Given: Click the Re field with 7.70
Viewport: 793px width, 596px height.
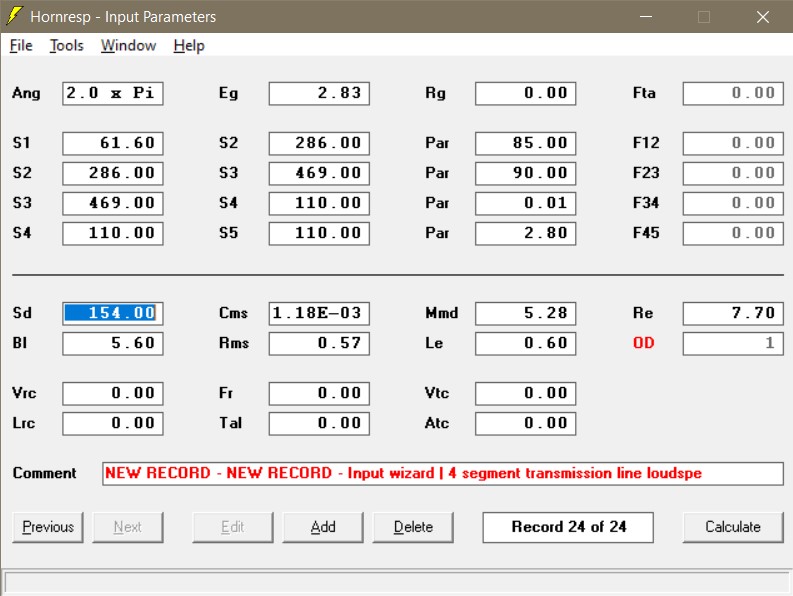Looking at the screenshot, I should tap(733, 313).
